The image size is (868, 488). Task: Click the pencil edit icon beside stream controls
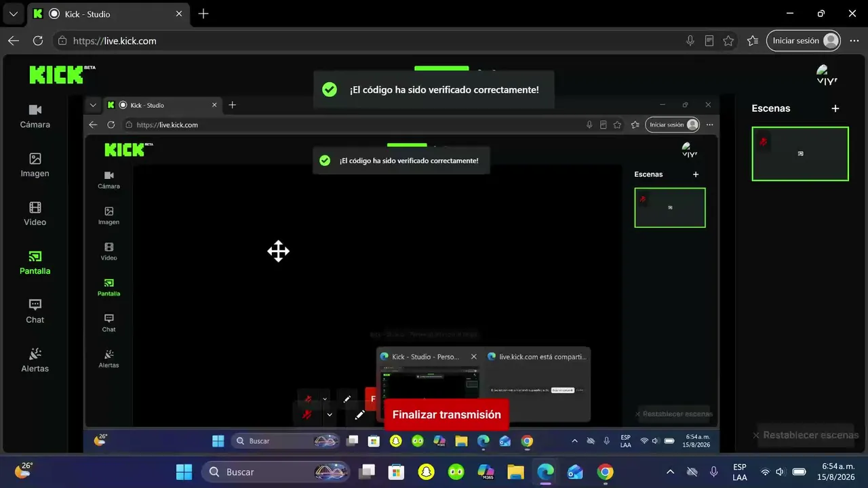tap(360, 415)
